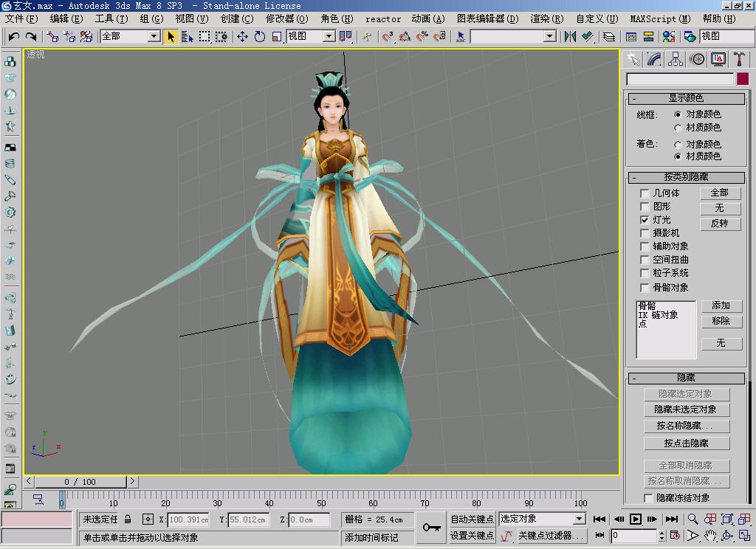Click the 反转 button
Screen dimensions: 756x549
pyautogui.click(x=720, y=224)
